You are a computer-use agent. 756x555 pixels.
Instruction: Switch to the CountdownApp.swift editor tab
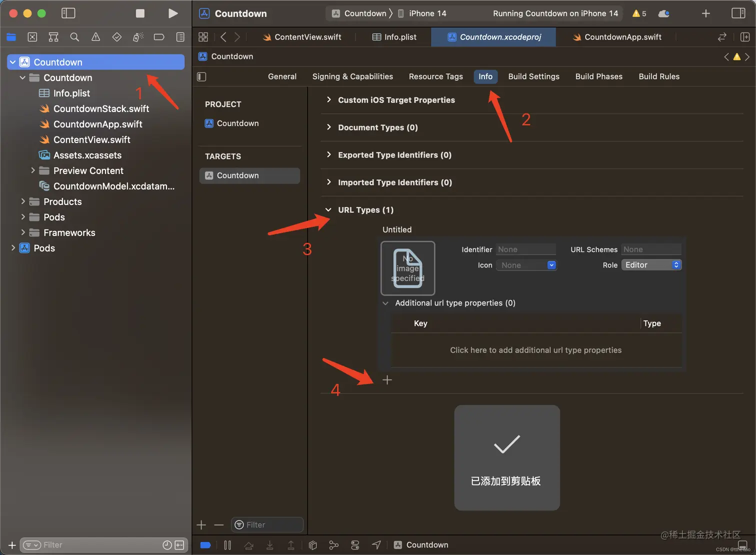617,37
